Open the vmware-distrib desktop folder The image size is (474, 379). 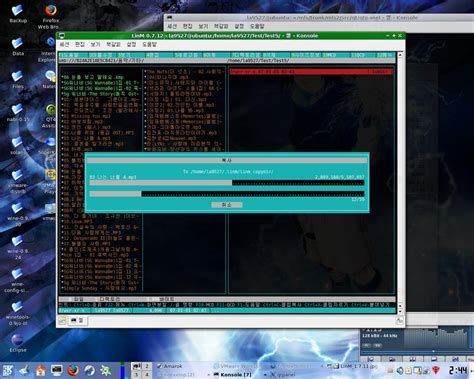click(x=17, y=181)
